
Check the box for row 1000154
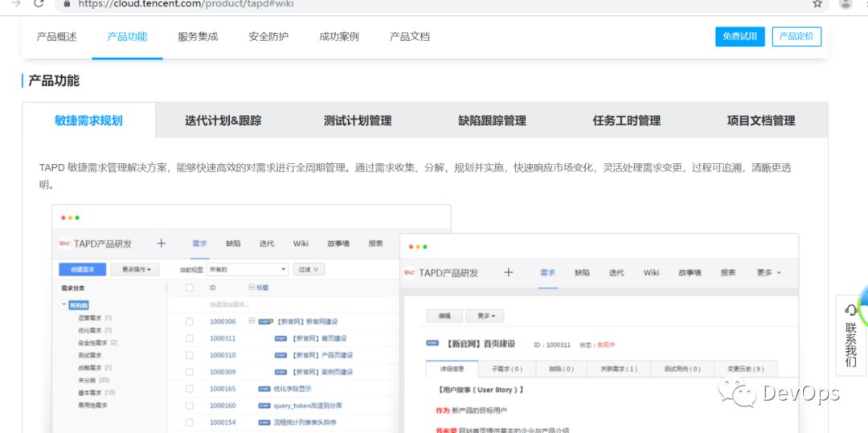190,422
